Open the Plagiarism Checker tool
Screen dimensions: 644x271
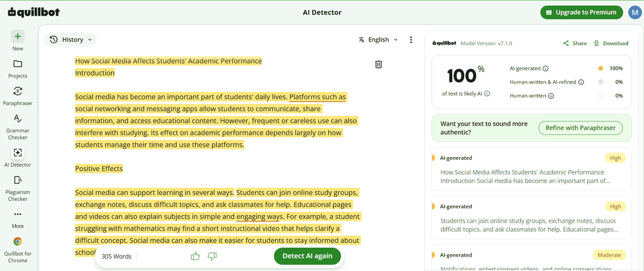coord(18,189)
